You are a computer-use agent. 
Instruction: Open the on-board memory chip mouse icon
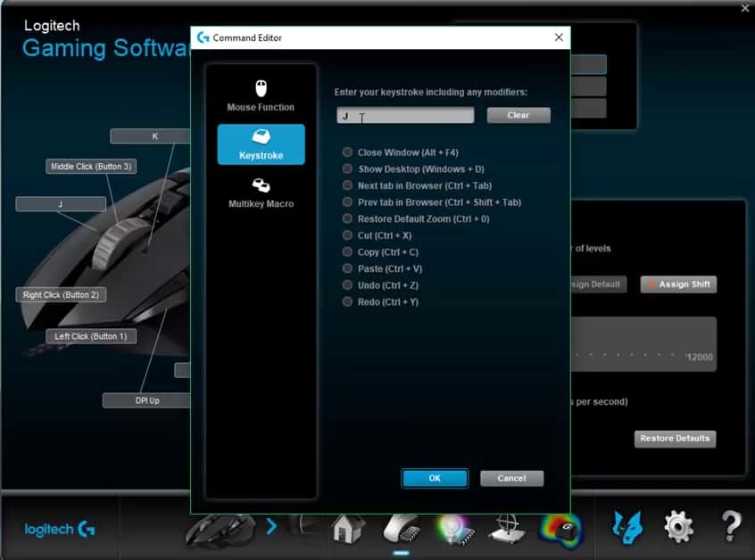pyautogui.click(x=402, y=528)
